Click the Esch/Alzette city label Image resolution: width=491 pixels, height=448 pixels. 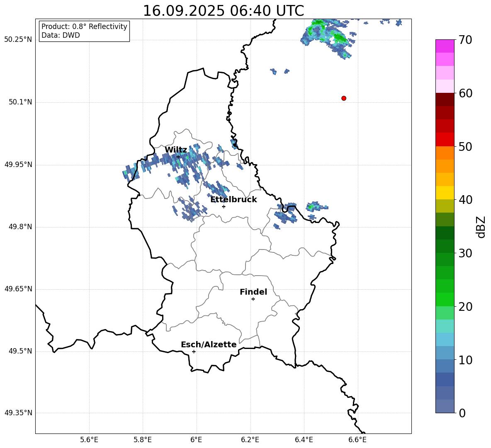[x=209, y=344]
